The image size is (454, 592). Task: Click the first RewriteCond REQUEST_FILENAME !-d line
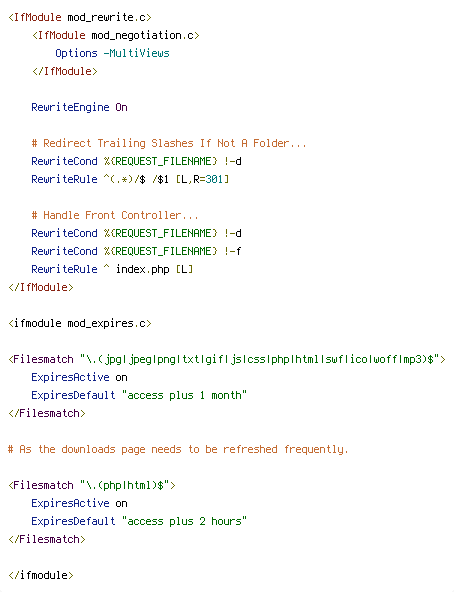click(x=136, y=162)
